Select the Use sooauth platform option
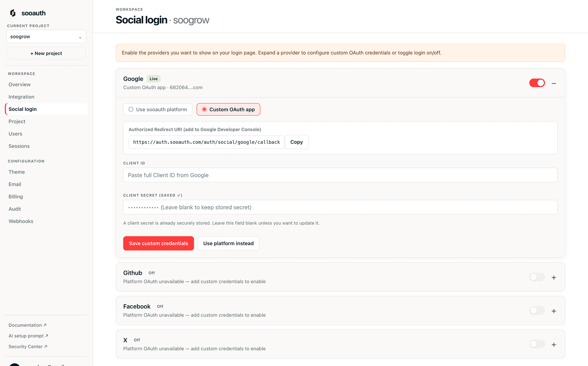 [158, 109]
